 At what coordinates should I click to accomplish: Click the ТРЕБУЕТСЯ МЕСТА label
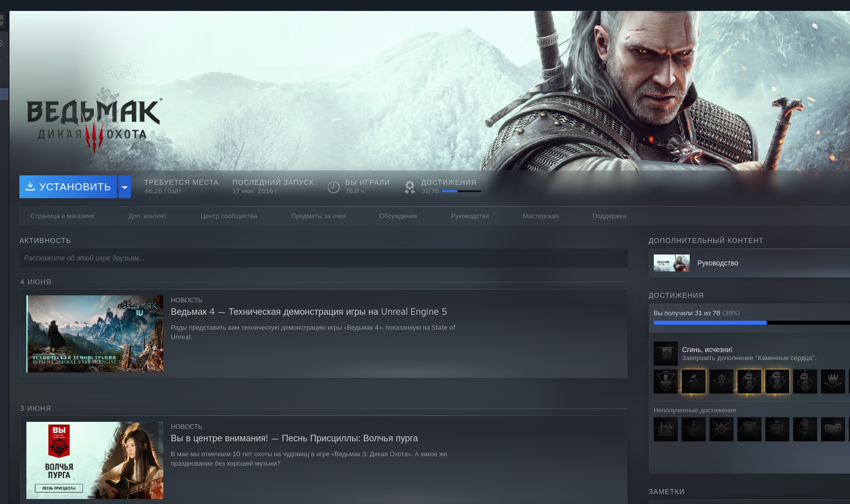[x=181, y=182]
